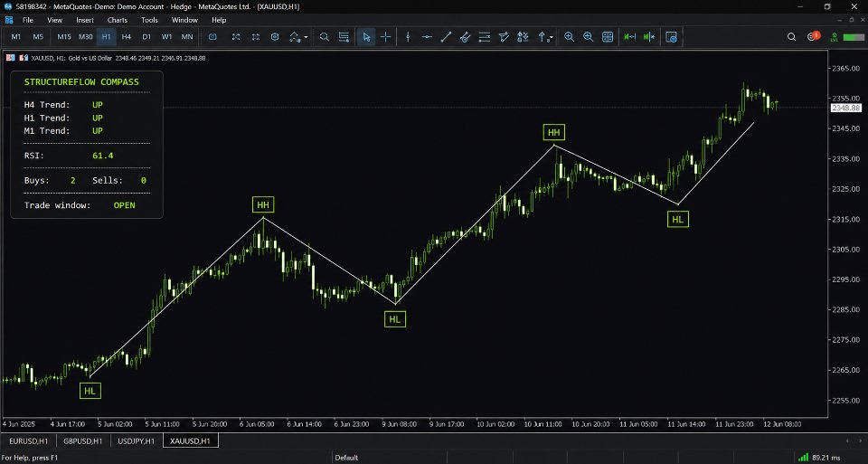The image size is (868, 464).
Task: Open notifications icon with red badge
Action: coord(813,36)
